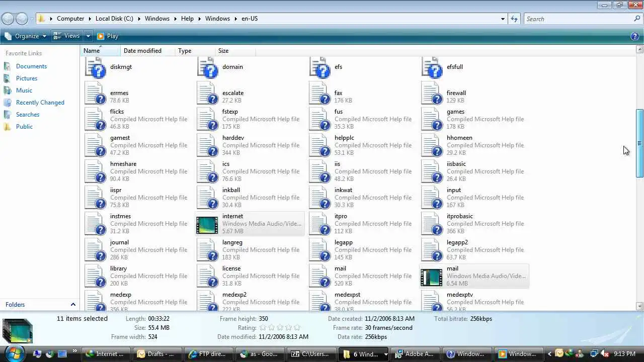Open the Explorer help button

(635, 36)
